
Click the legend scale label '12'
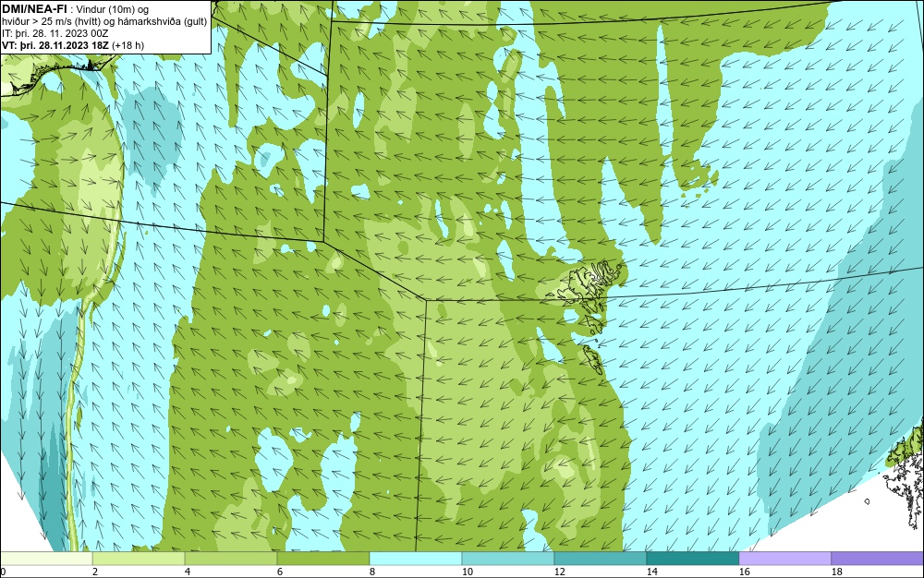coord(559,572)
